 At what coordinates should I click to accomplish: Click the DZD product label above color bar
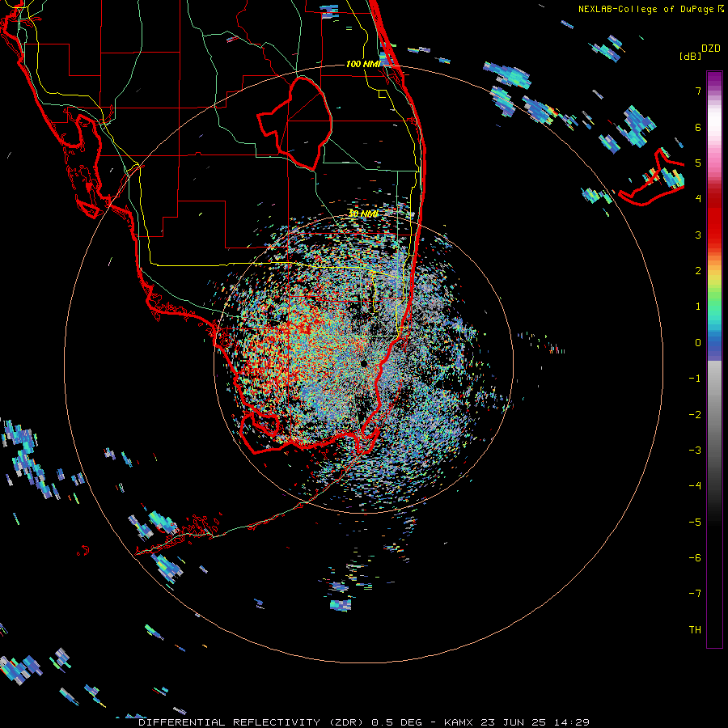click(x=711, y=49)
